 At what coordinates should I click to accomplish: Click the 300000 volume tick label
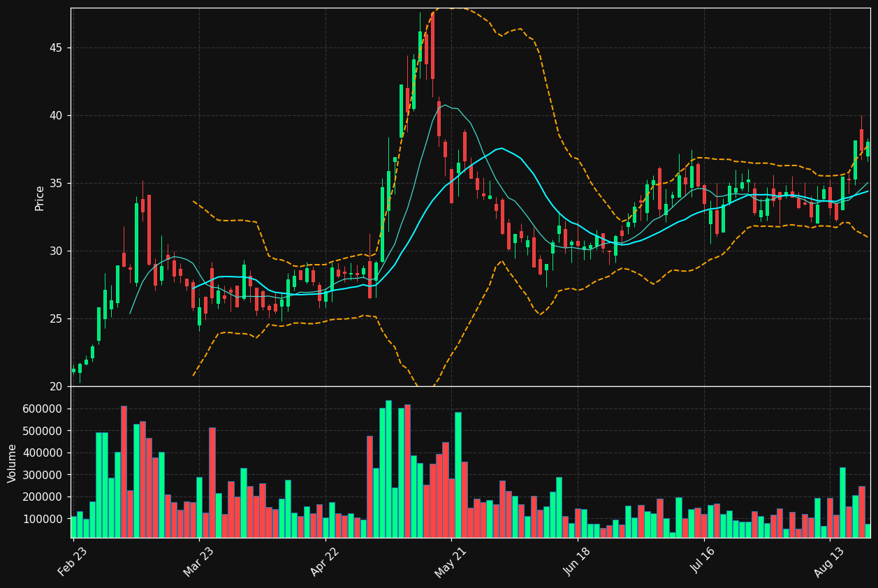click(x=43, y=475)
